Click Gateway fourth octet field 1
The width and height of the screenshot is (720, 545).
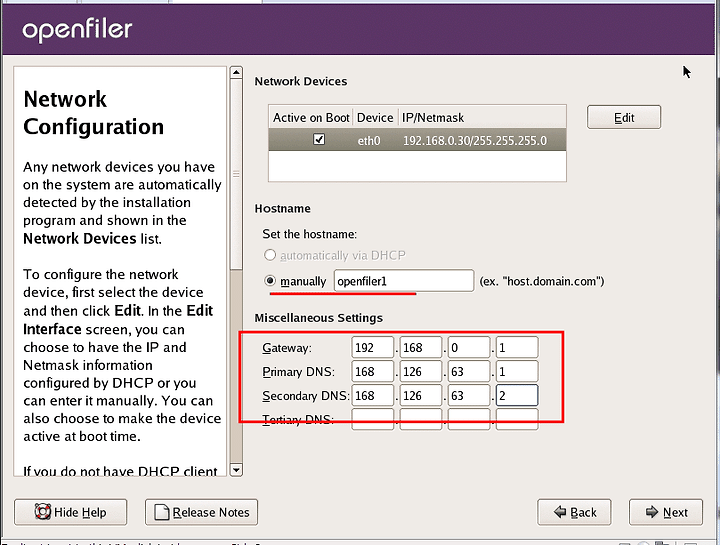(517, 348)
